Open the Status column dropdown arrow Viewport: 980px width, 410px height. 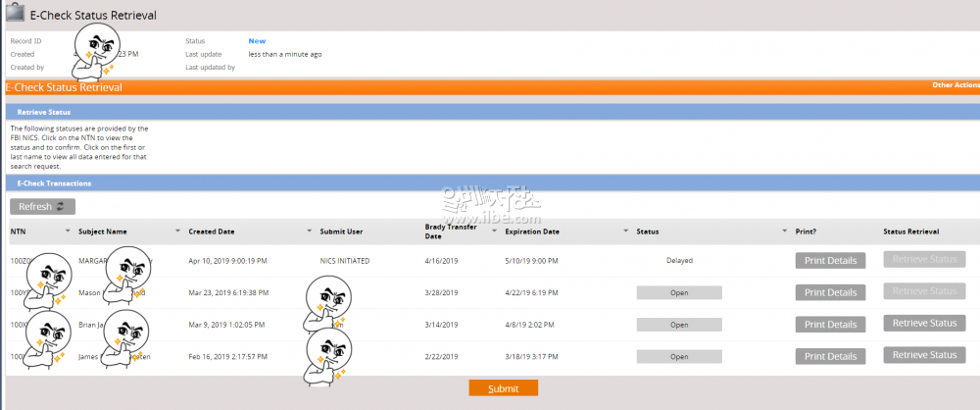click(785, 231)
